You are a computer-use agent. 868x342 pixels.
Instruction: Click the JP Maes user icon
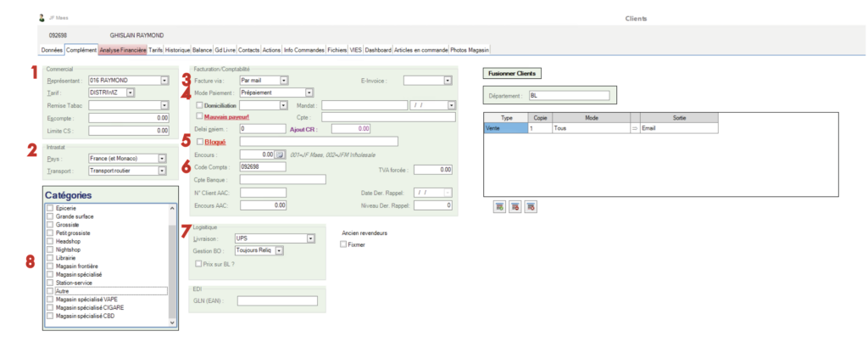point(43,17)
